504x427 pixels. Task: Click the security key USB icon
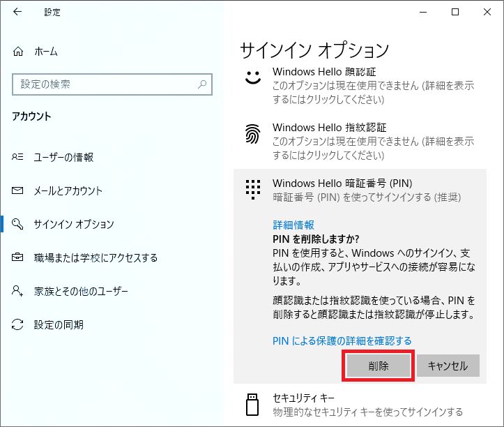(x=252, y=404)
